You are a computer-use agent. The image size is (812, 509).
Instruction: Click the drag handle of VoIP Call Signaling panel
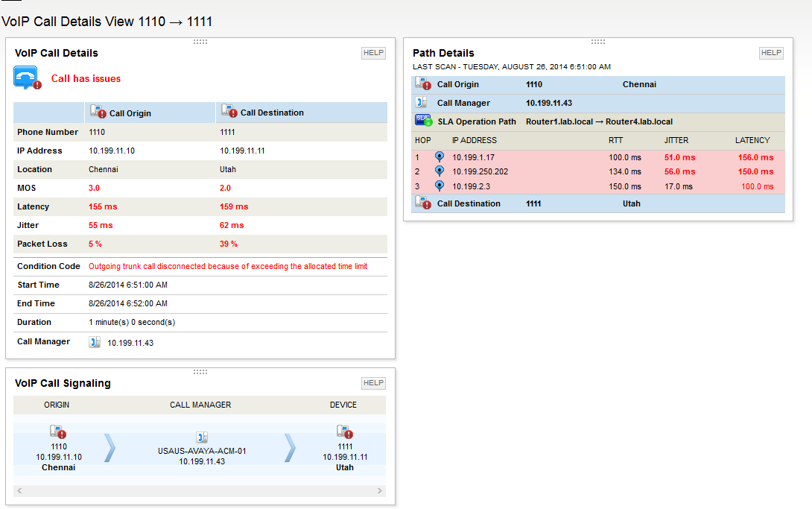(200, 372)
